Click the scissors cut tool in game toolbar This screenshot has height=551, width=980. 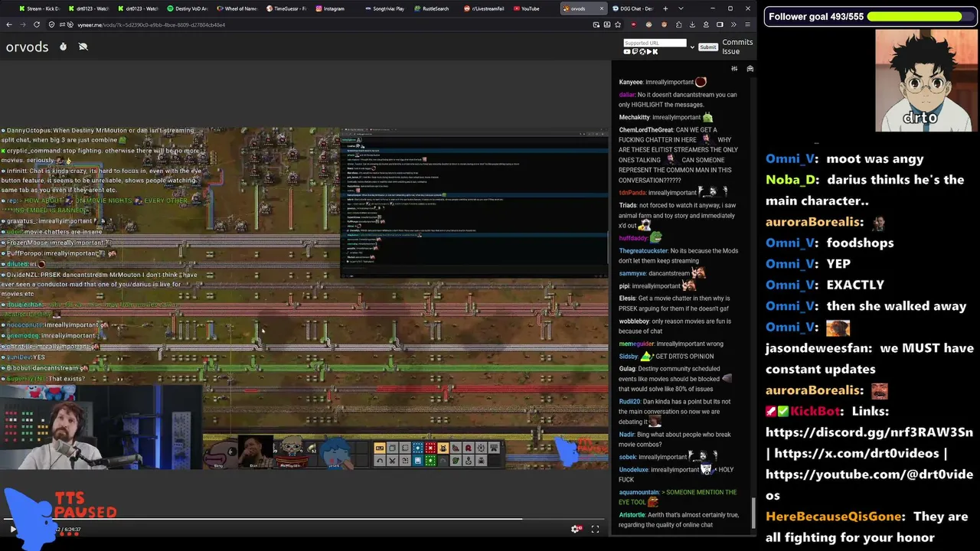pos(392,461)
